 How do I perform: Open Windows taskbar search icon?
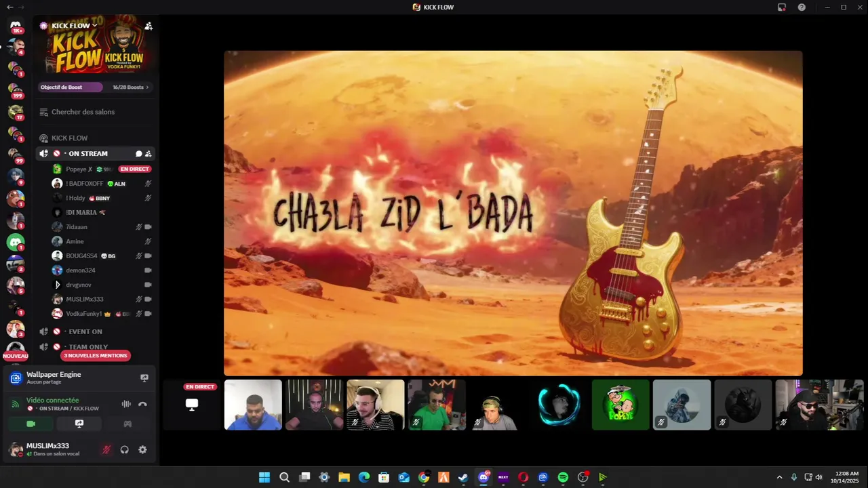pyautogui.click(x=285, y=477)
